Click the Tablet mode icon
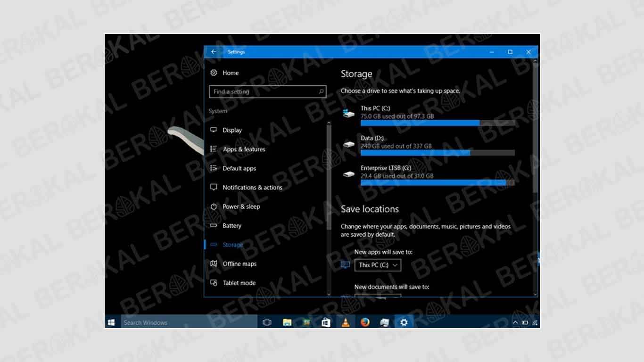This screenshot has width=644, height=362. coord(214,283)
